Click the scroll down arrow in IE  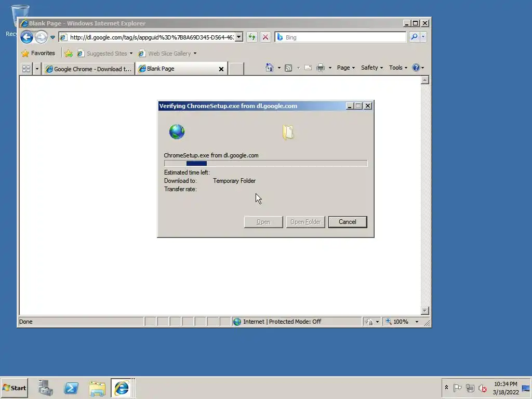[425, 311]
